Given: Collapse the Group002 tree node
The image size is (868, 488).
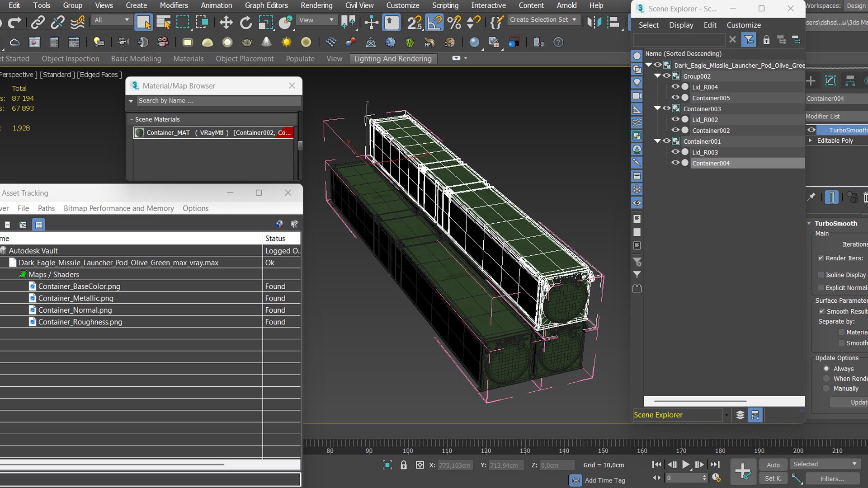Looking at the screenshot, I should (x=658, y=76).
